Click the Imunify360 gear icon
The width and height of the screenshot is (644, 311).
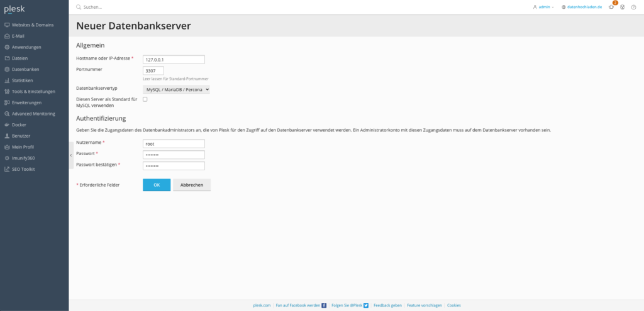(7, 158)
